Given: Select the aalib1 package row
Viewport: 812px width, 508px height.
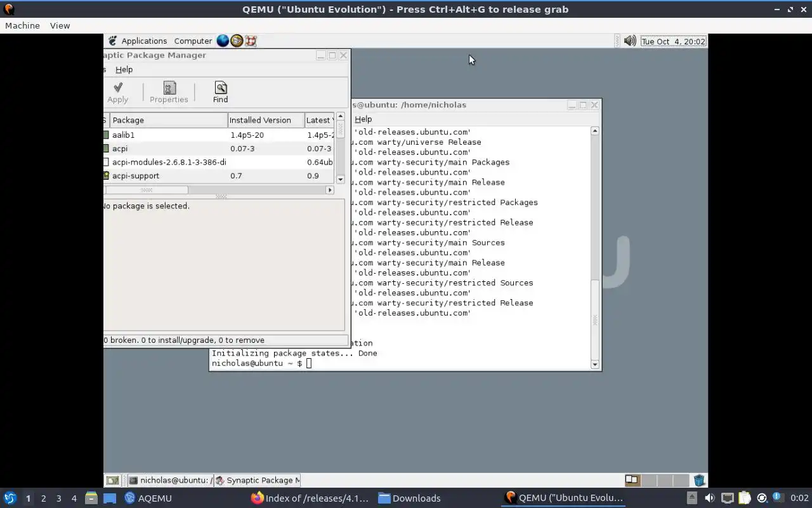Looking at the screenshot, I should click(219, 135).
